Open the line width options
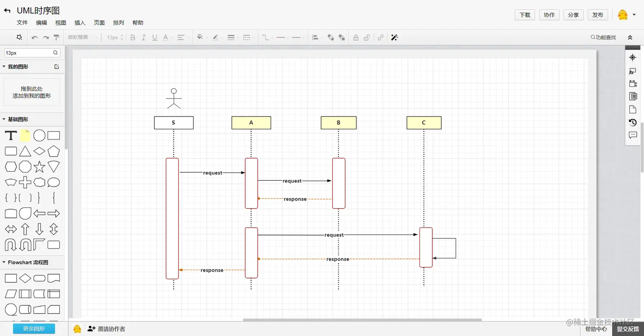 (x=231, y=38)
